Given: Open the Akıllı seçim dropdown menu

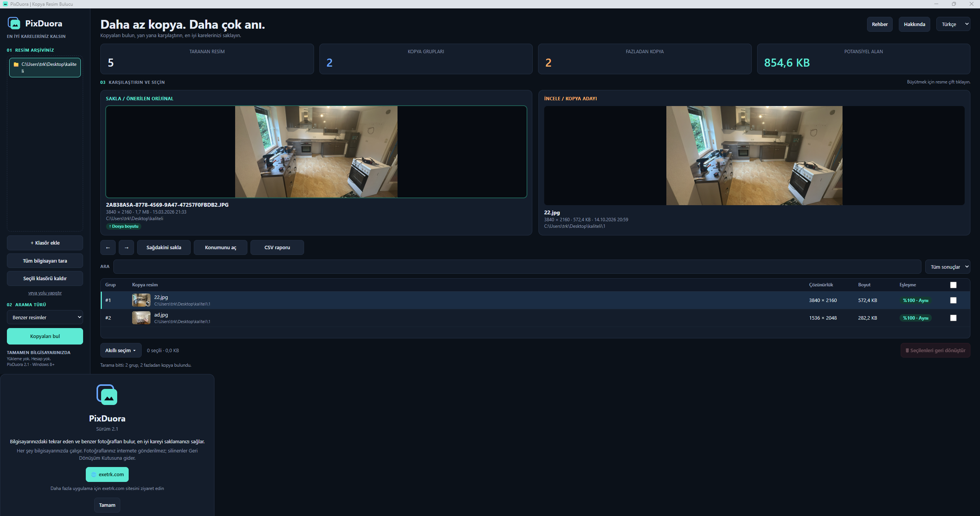Looking at the screenshot, I should pyautogui.click(x=121, y=350).
